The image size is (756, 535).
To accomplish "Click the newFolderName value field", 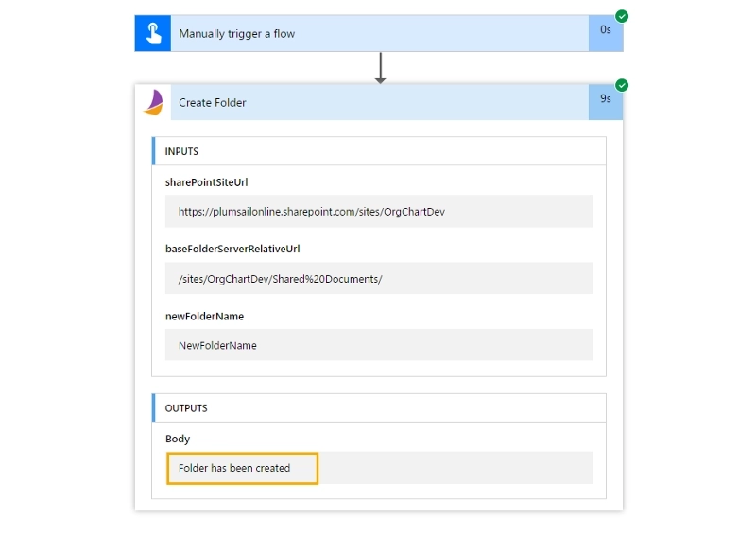I will point(379,345).
